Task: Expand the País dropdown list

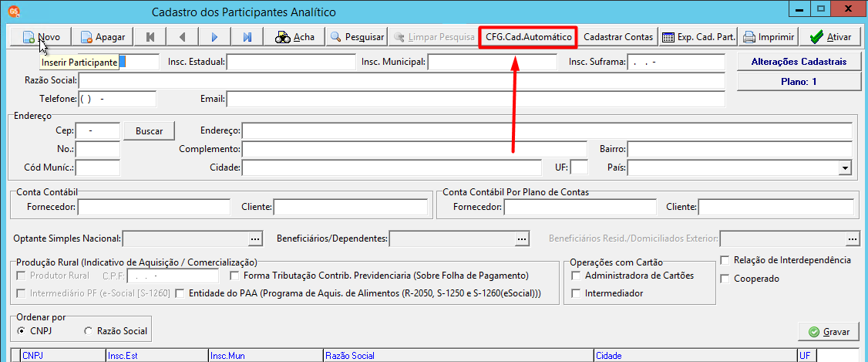Action: (845, 167)
